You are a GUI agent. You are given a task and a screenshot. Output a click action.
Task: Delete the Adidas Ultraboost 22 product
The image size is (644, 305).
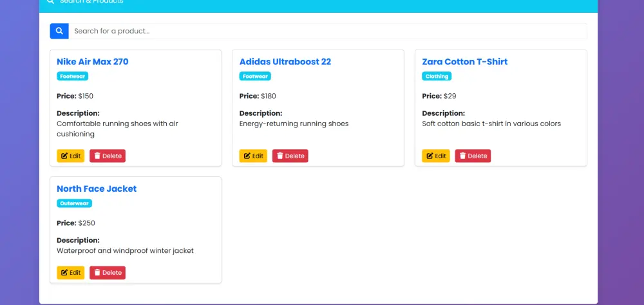click(290, 156)
